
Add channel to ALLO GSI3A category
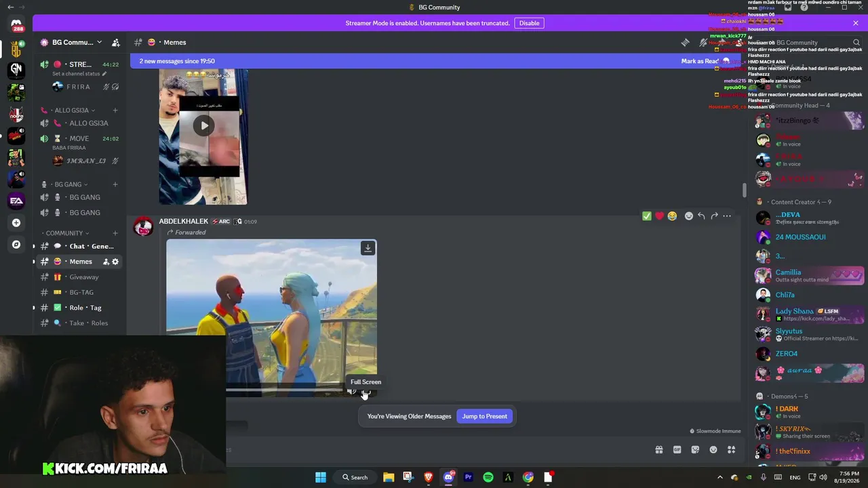(115, 110)
